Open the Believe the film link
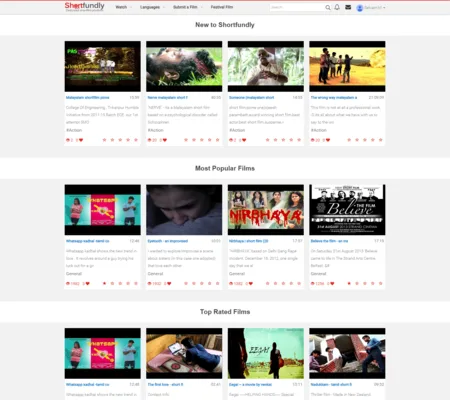The width and height of the screenshot is (450, 400). [329, 241]
